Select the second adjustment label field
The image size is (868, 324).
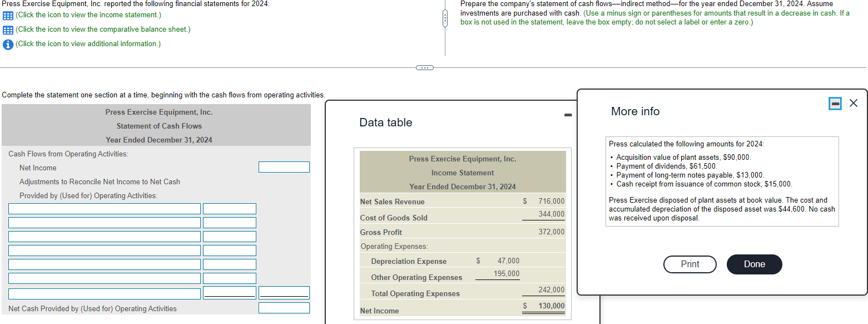pos(105,223)
